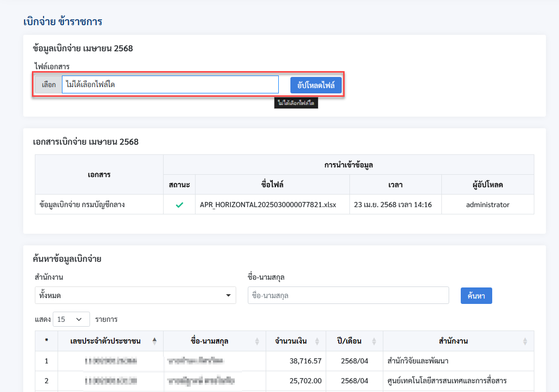559x392 pixels.
Task: Open the สำนักงาน dropdown showing ทั้งหมด
Action: click(x=136, y=295)
